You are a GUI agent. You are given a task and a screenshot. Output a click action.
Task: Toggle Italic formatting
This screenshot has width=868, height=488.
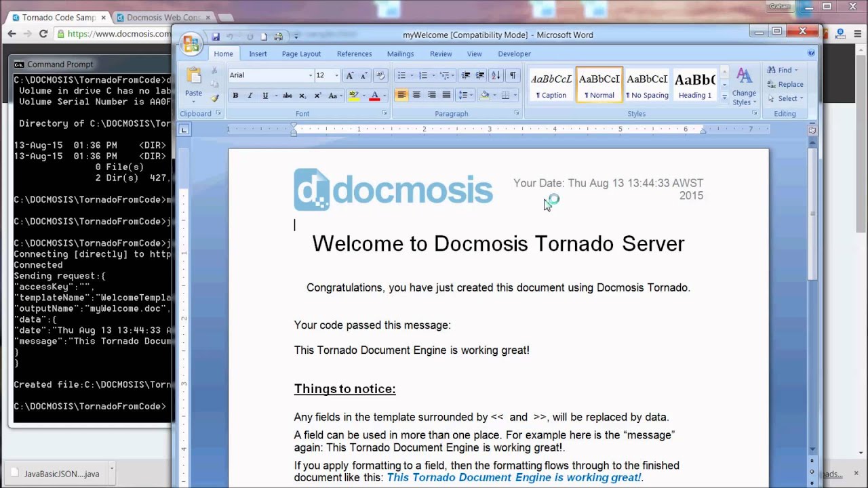[x=250, y=96]
